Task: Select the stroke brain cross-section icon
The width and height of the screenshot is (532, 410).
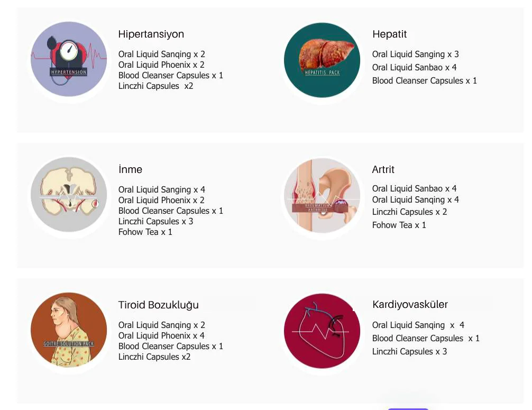Action: click(69, 195)
